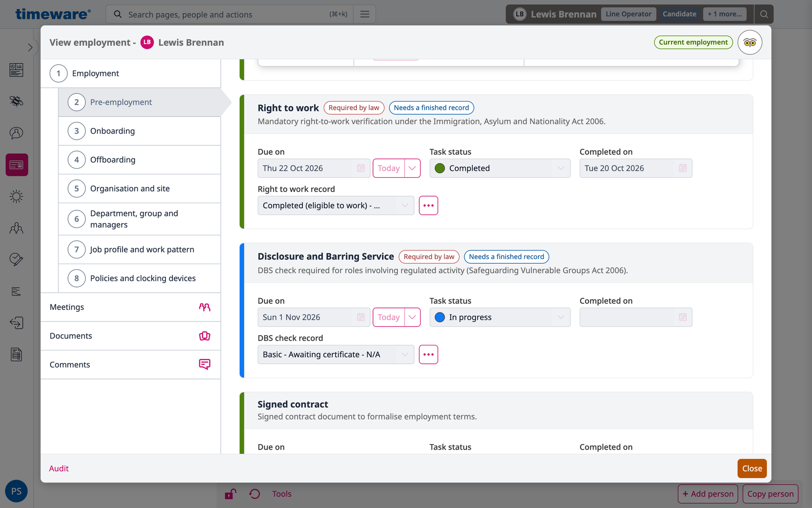Open Policies and clocking devices step

point(140,278)
